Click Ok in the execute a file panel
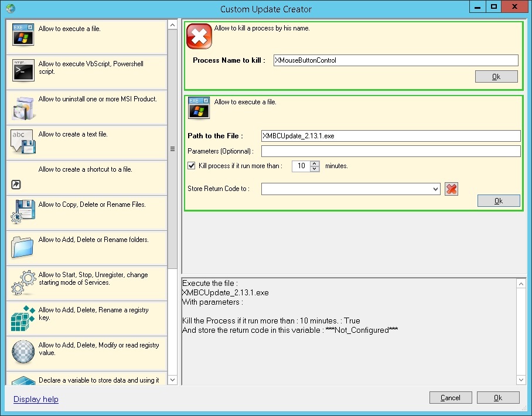The width and height of the screenshot is (532, 416). [499, 201]
